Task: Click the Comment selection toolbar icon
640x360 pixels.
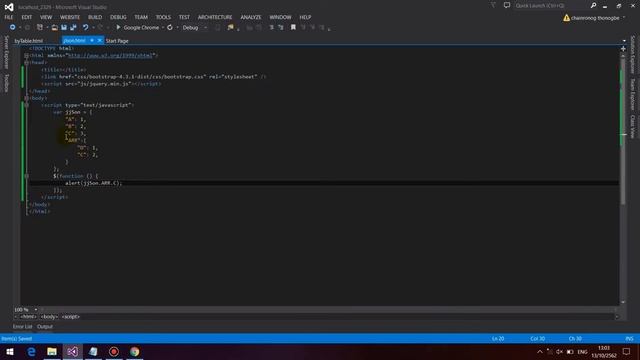Action: tap(271, 27)
